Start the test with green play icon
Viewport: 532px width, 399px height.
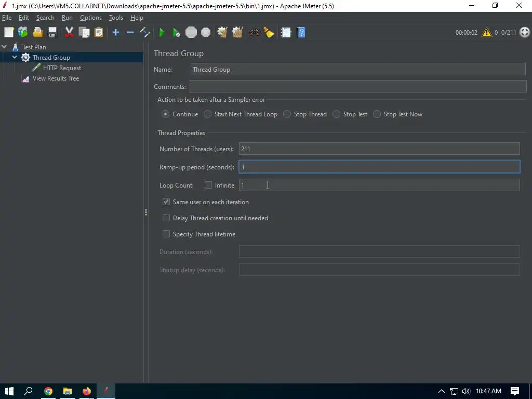pyautogui.click(x=162, y=33)
